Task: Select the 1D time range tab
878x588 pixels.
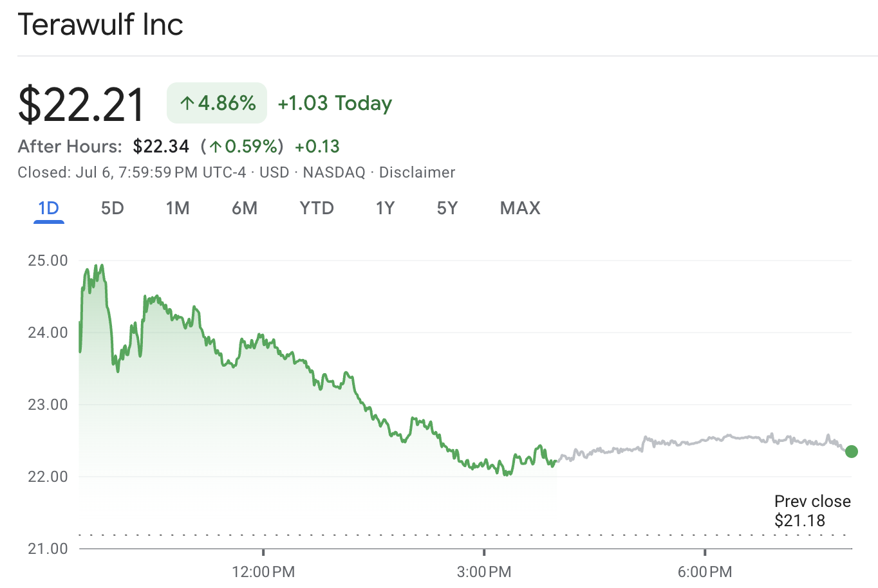Action: (x=48, y=208)
